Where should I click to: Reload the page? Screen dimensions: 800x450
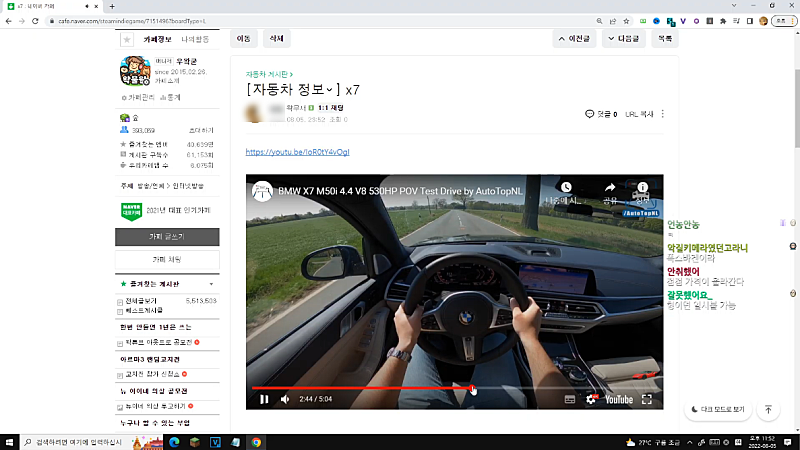[x=35, y=21]
